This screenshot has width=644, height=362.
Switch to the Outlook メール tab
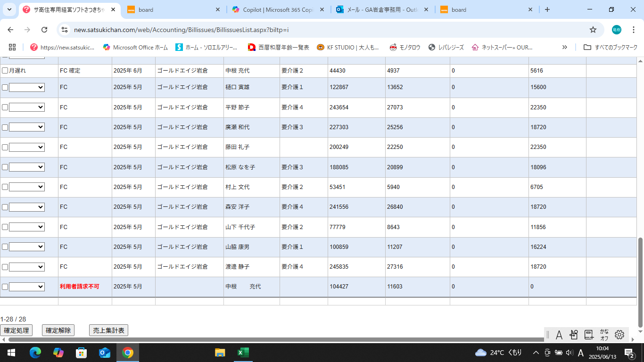coord(381,9)
